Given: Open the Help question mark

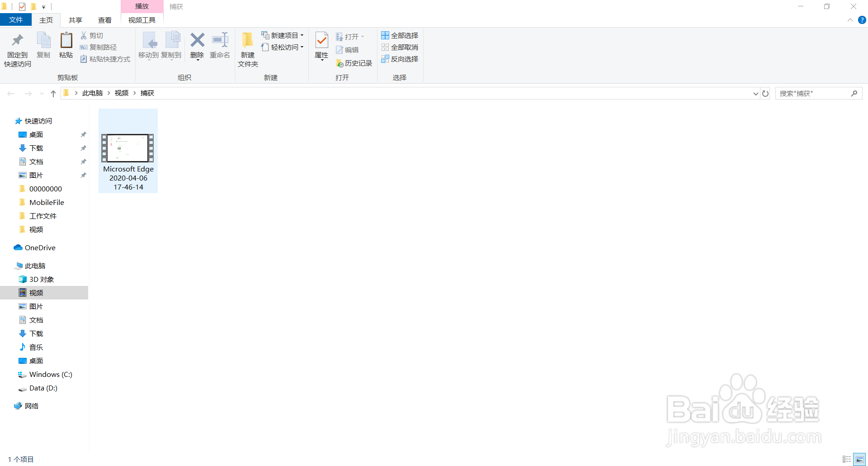Looking at the screenshot, I should click(x=862, y=20).
